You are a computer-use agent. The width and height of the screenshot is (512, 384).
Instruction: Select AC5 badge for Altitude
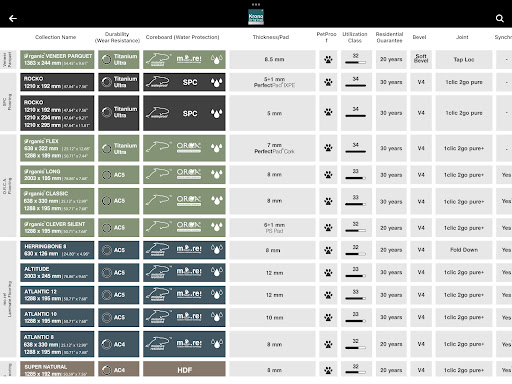[x=119, y=273]
